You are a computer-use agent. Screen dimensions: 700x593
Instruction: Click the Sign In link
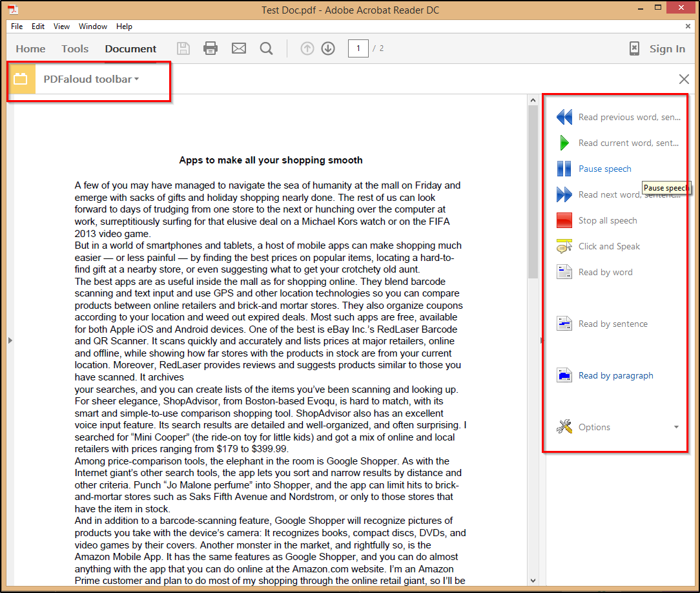[667, 48]
